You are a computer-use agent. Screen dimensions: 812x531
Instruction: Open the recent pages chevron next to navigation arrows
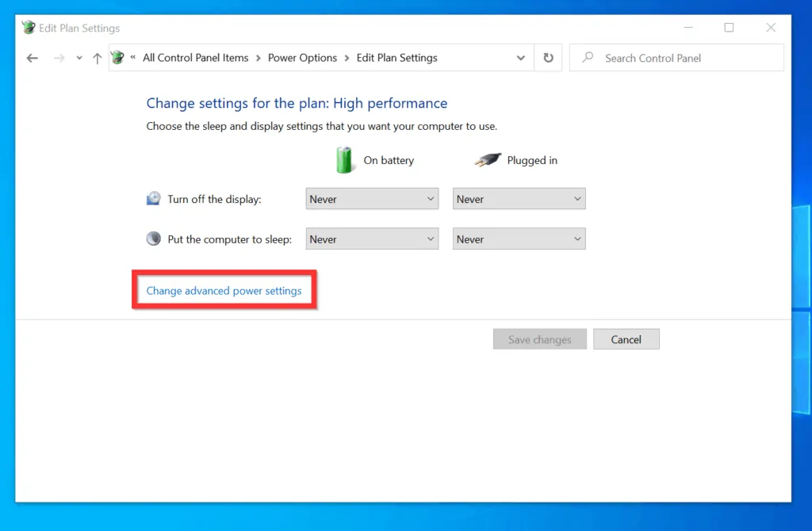[78, 58]
